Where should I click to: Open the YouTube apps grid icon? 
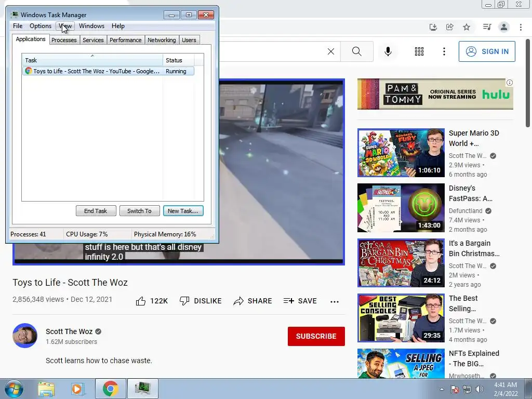click(x=419, y=51)
